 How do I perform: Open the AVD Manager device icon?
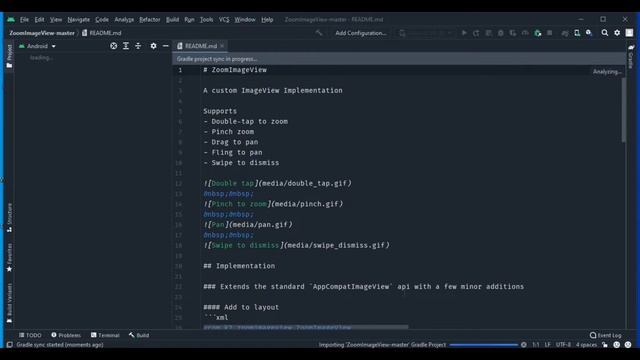(577, 33)
